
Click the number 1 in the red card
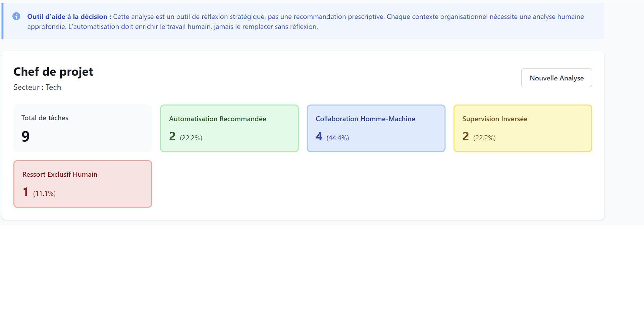coord(25,192)
